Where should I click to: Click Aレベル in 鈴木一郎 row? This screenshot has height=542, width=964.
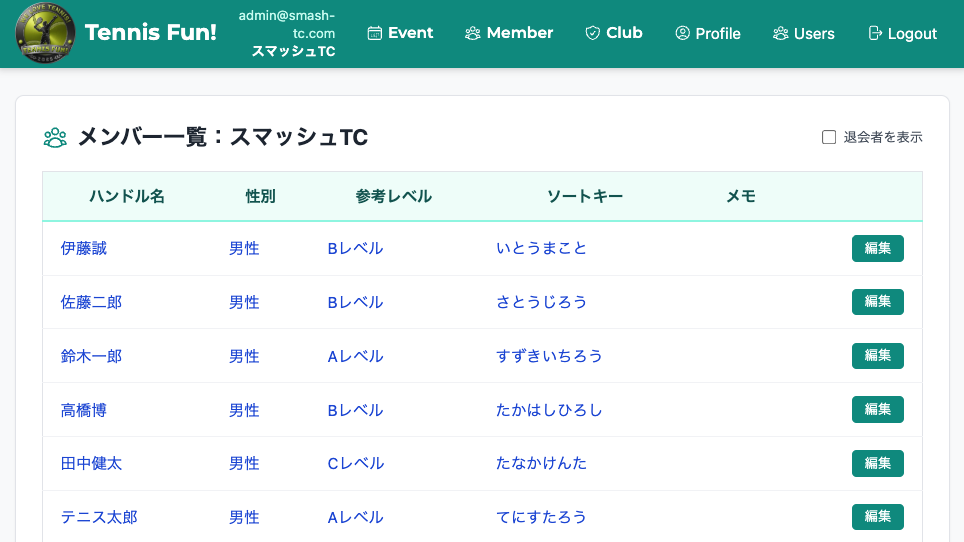coord(355,356)
